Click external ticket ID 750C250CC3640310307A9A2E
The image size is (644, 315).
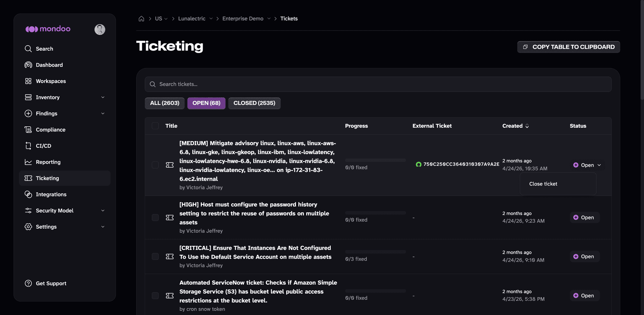point(461,164)
